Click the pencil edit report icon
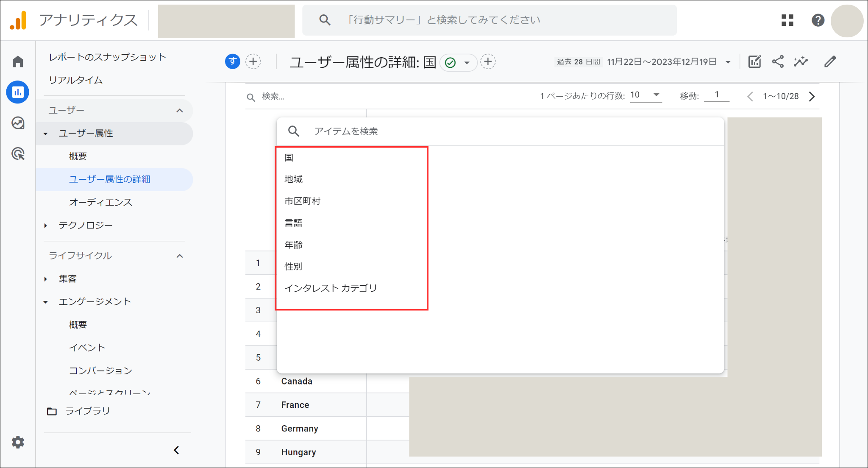The width and height of the screenshot is (868, 468). click(x=830, y=62)
